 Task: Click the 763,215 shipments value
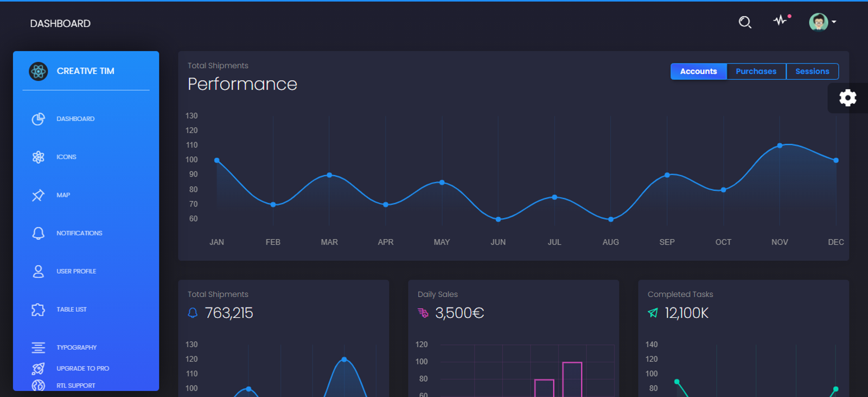pyautogui.click(x=229, y=313)
